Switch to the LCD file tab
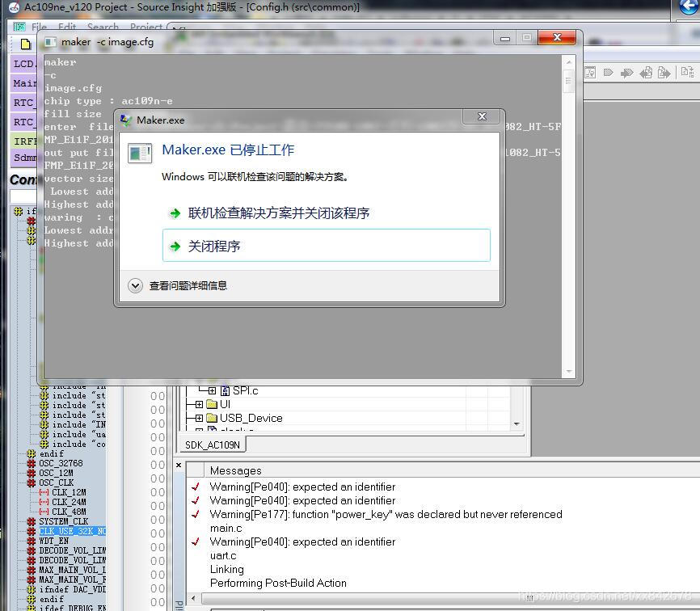The width and height of the screenshot is (700, 611). [x=23, y=64]
